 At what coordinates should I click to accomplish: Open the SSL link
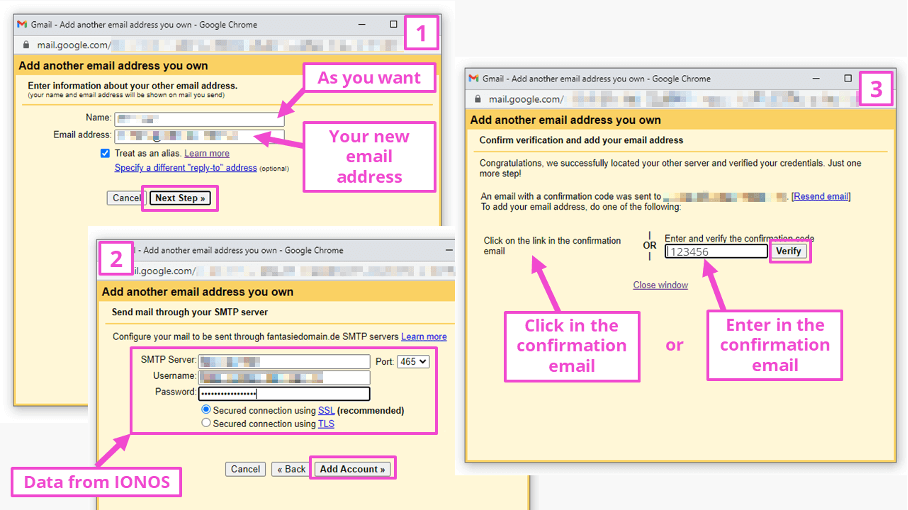(326, 410)
